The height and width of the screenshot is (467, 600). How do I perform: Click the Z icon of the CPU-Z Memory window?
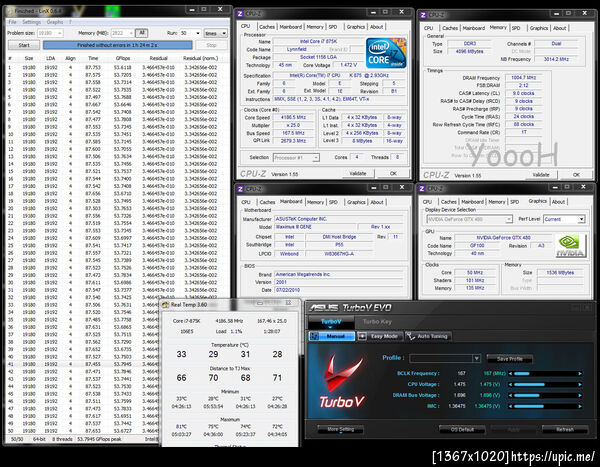(x=423, y=15)
